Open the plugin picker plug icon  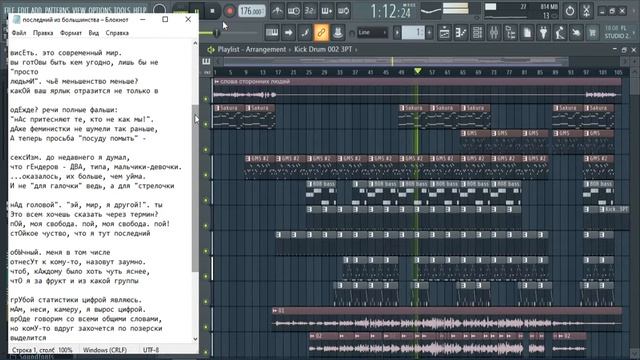pyautogui.click(x=543, y=33)
